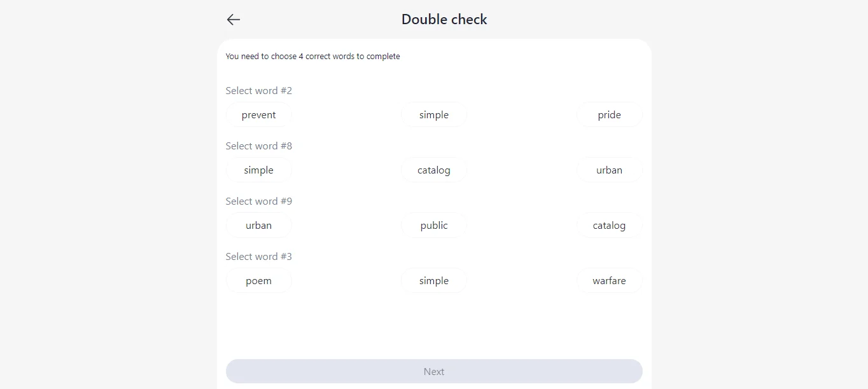Select "poem" for word #3
Image resolution: width=868 pixels, height=389 pixels.
(258, 281)
